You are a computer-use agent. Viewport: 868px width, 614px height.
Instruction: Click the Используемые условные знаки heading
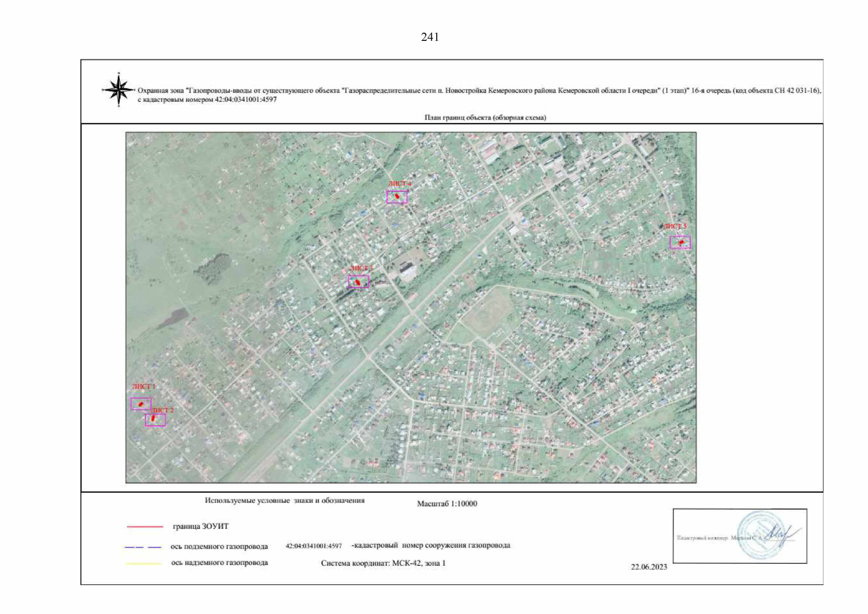pos(284,500)
